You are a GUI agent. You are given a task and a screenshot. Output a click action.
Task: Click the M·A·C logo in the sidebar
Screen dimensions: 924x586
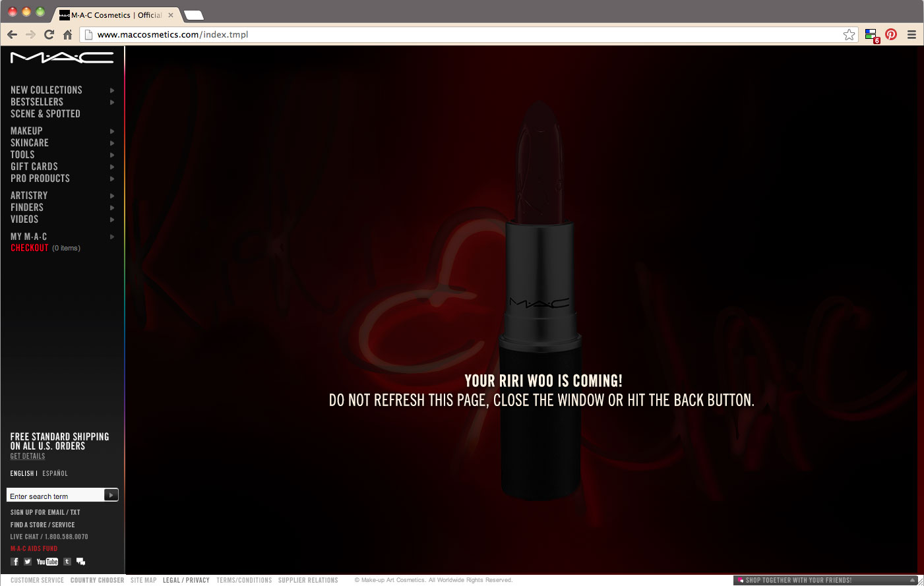click(x=62, y=58)
